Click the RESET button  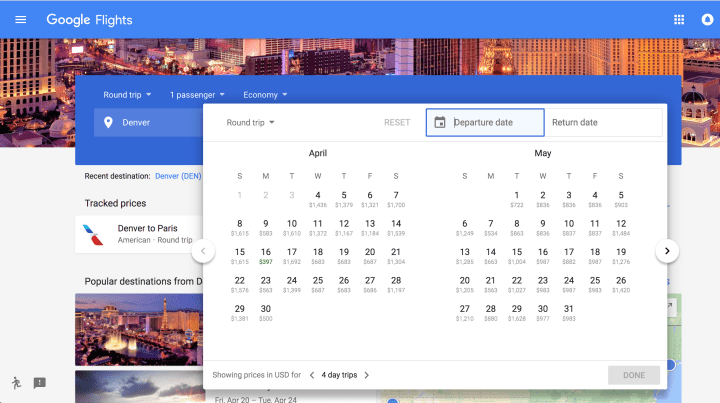(397, 123)
